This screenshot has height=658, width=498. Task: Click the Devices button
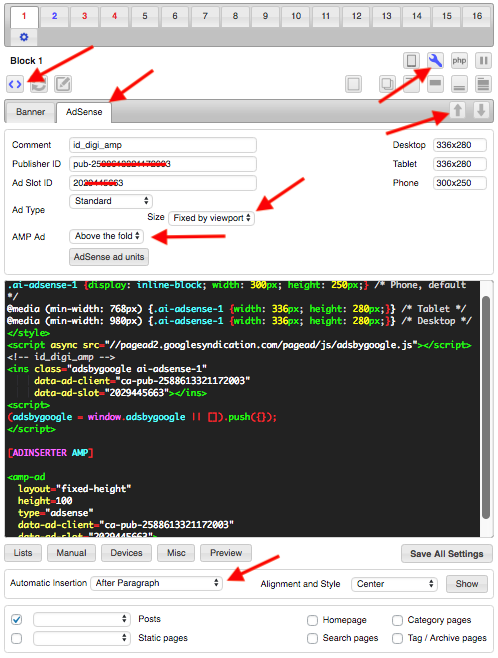click(x=126, y=553)
